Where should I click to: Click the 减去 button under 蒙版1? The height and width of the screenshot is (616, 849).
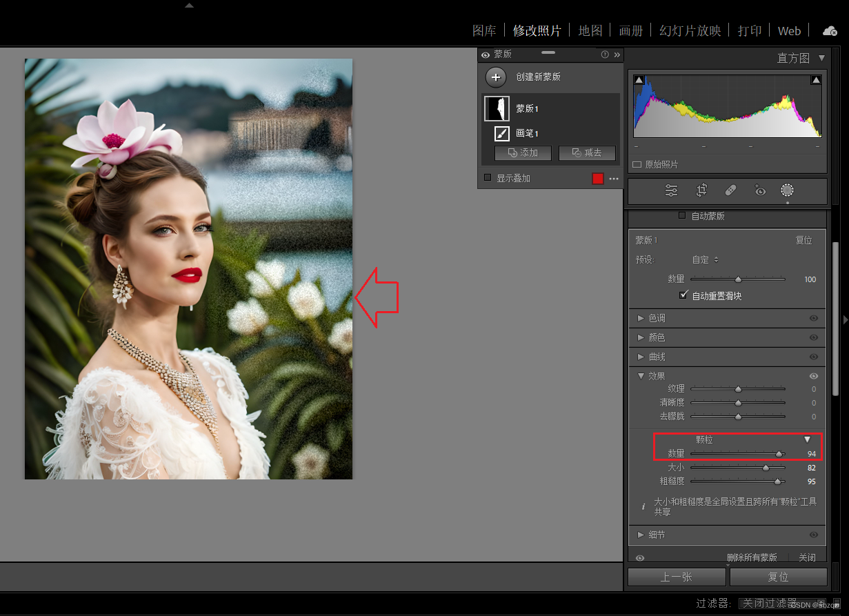click(587, 153)
